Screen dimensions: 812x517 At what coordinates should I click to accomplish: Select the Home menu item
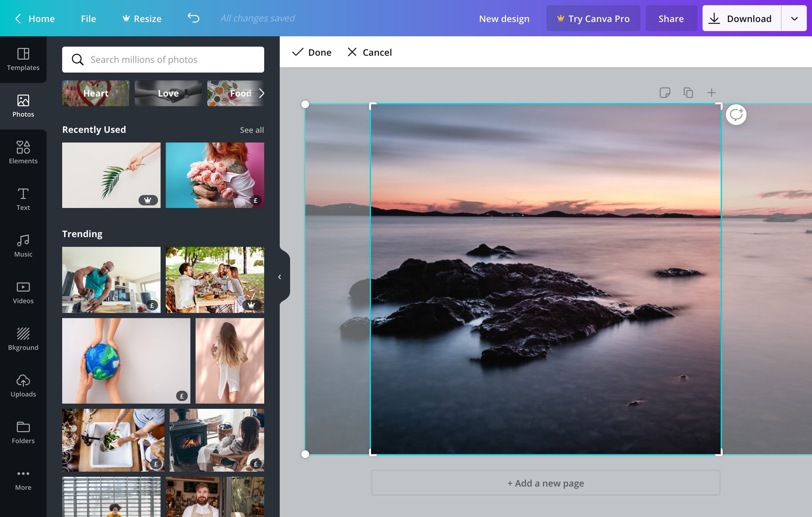(41, 18)
